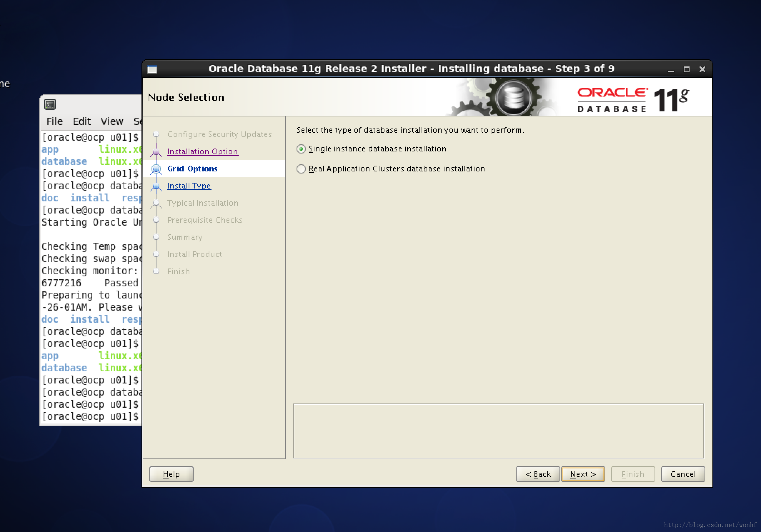Image resolution: width=761 pixels, height=532 pixels.
Task: Click 'Preparing to' line in terminal
Action: (91, 295)
